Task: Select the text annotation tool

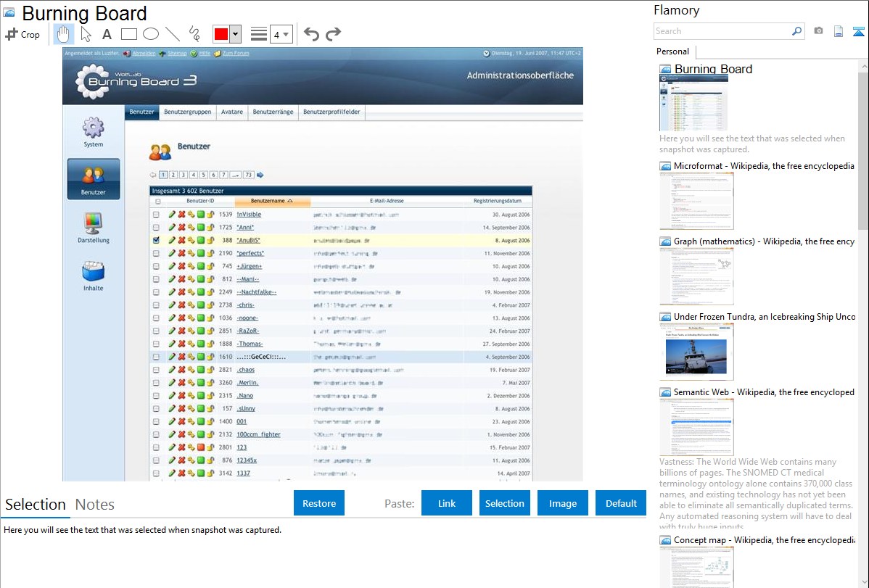Action: [107, 34]
